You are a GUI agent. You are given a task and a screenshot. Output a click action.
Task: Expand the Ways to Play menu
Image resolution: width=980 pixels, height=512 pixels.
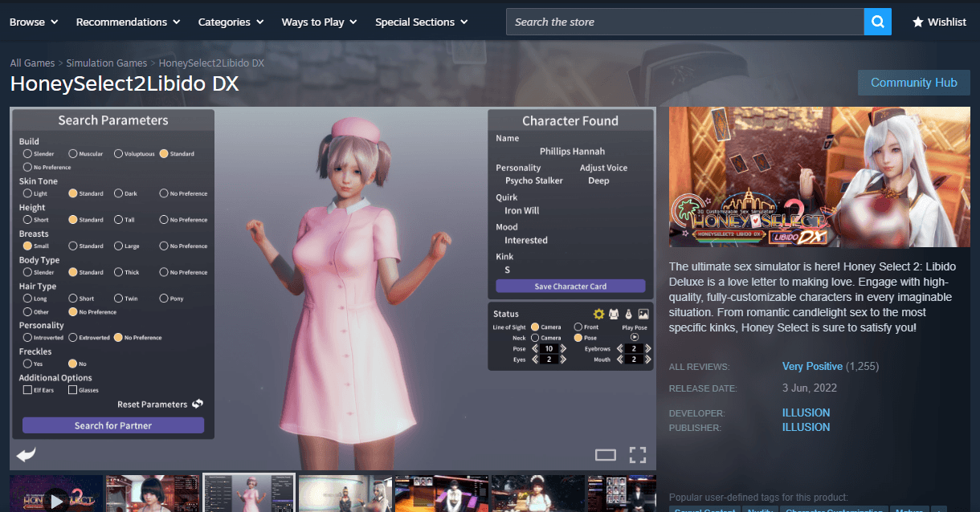click(319, 22)
